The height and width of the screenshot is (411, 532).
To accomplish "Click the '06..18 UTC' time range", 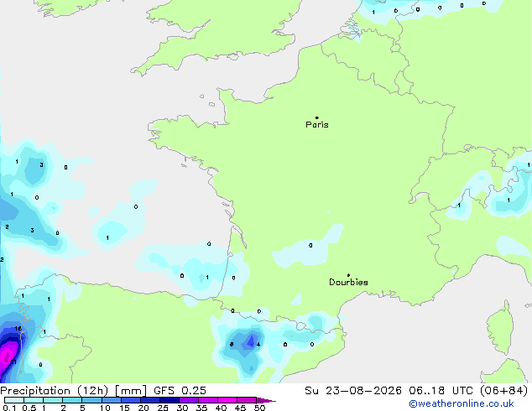I will coord(441,391).
